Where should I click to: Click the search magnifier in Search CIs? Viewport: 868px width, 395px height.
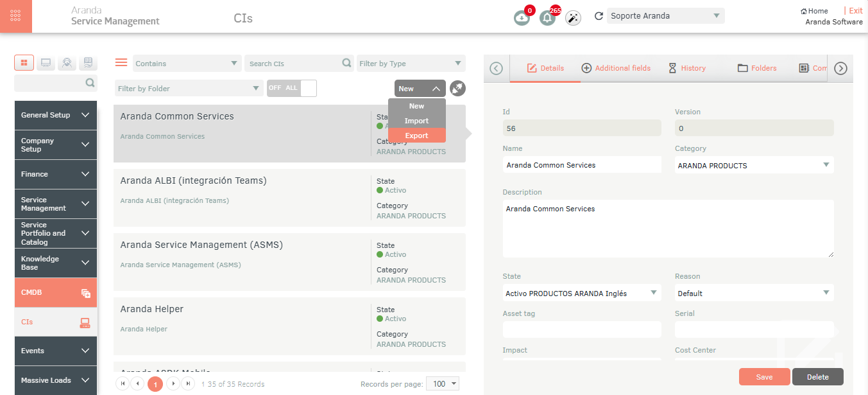(346, 63)
